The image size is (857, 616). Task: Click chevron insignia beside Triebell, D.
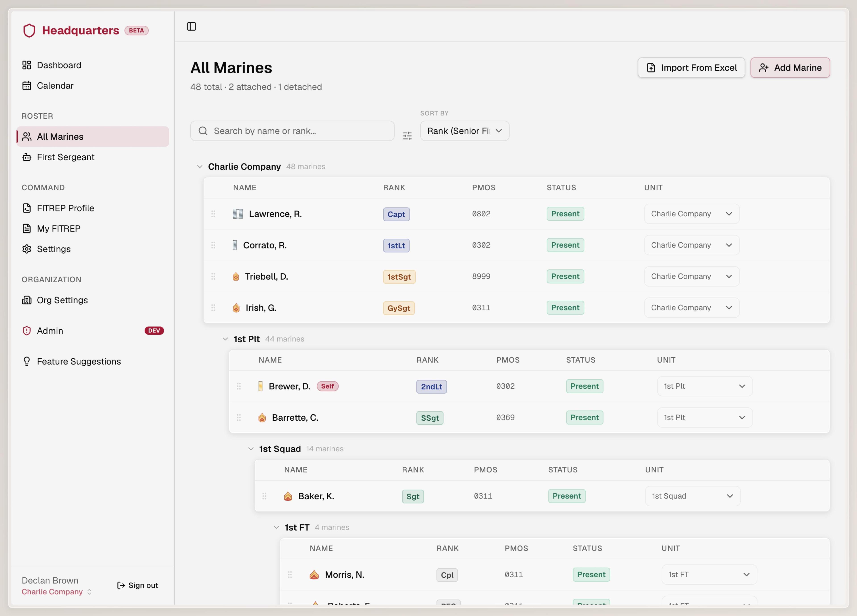click(x=236, y=277)
